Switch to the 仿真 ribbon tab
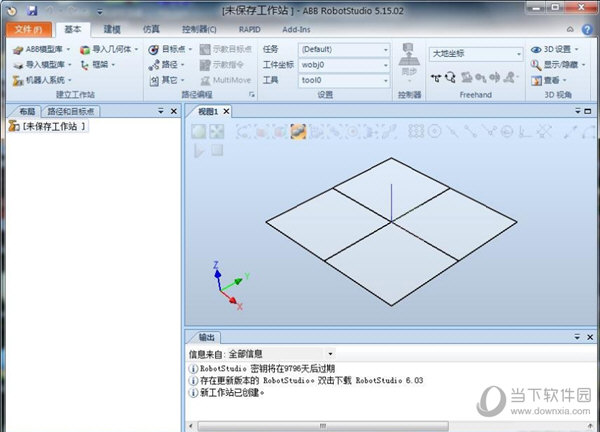 coord(151,29)
